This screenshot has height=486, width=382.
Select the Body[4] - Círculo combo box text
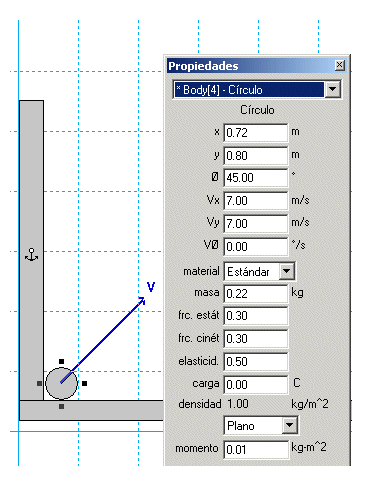(249, 90)
